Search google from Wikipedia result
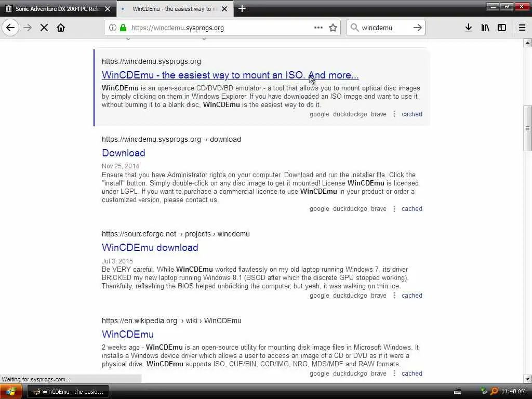 pyautogui.click(x=320, y=374)
